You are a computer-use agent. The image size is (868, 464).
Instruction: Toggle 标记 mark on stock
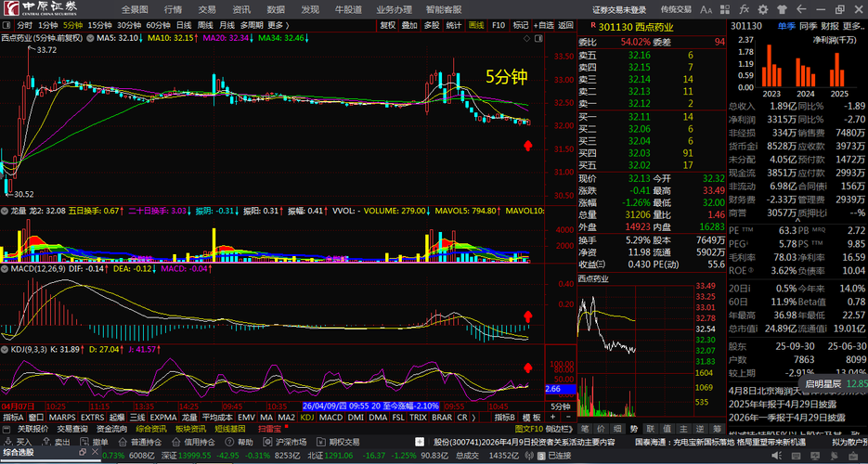[x=521, y=25]
